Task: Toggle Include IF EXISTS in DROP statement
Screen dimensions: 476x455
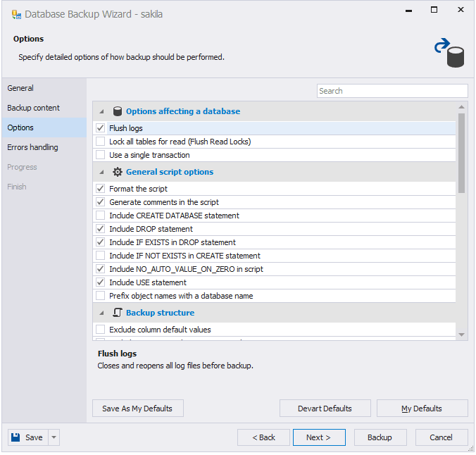Action: [101, 242]
